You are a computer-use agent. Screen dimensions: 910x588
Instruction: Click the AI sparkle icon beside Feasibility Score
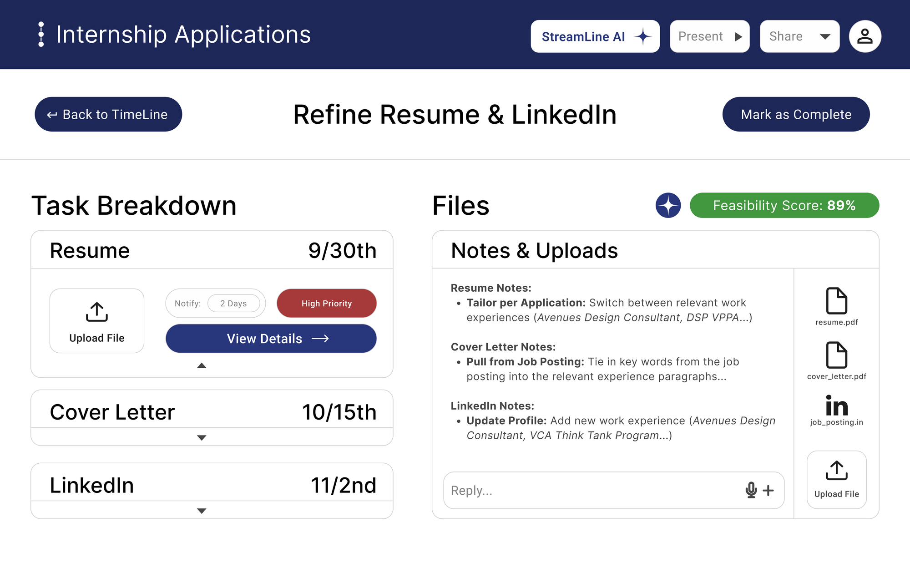click(x=668, y=205)
